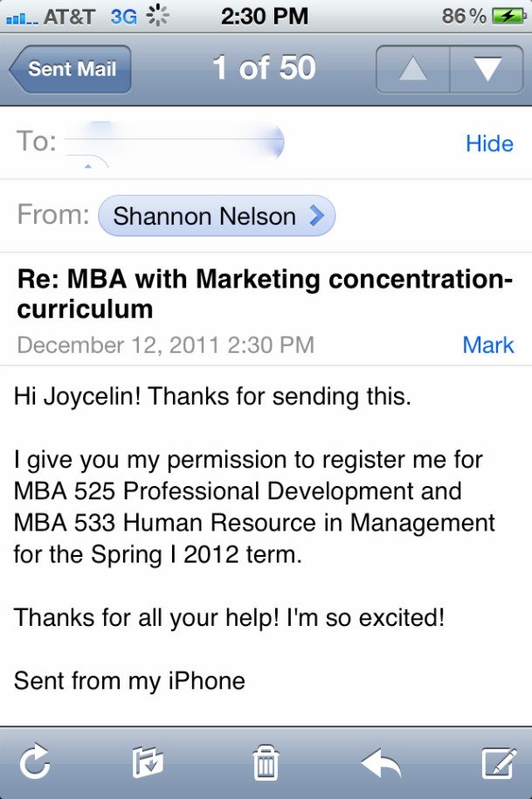This screenshot has height=799, width=532.
Task: Tap the reply arrow icon
Action: click(x=381, y=763)
